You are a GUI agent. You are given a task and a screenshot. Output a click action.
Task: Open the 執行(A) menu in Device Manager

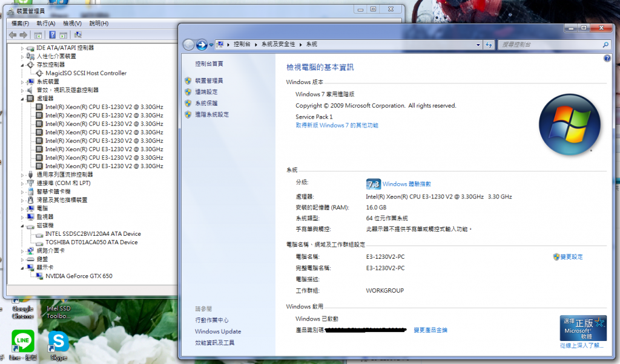(46, 24)
